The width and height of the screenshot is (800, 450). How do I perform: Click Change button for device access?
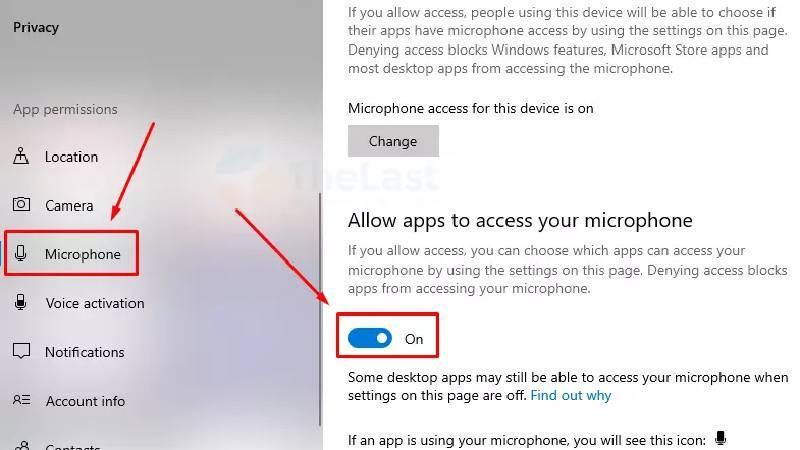pos(393,141)
